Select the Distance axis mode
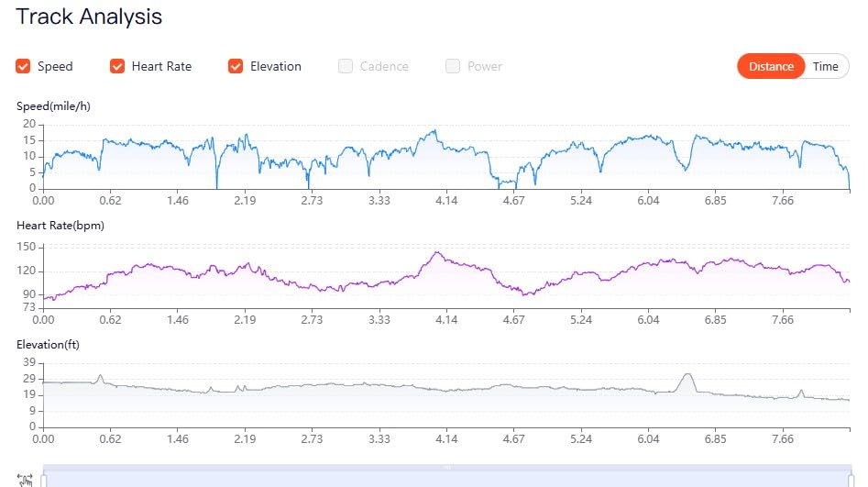Image resolution: width=868 pixels, height=487 pixels. tap(771, 66)
